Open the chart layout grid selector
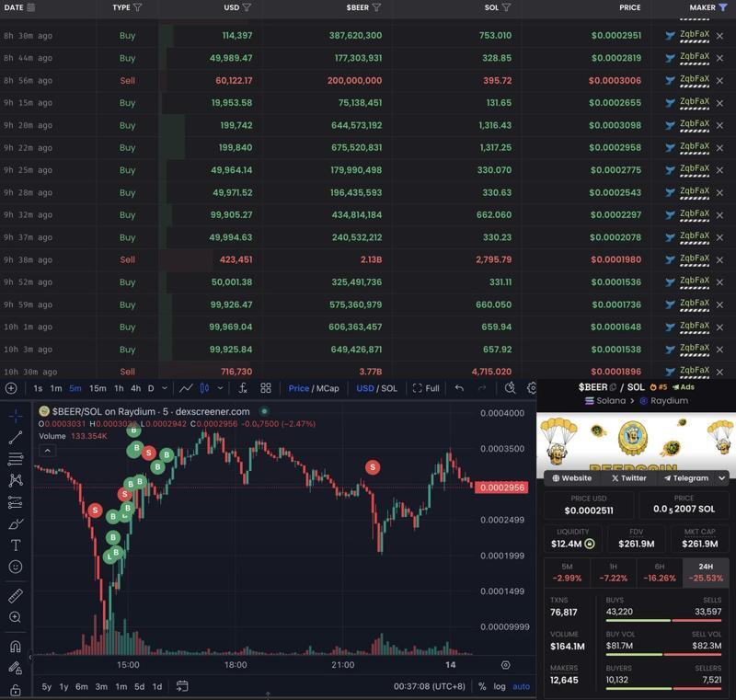 click(266, 388)
